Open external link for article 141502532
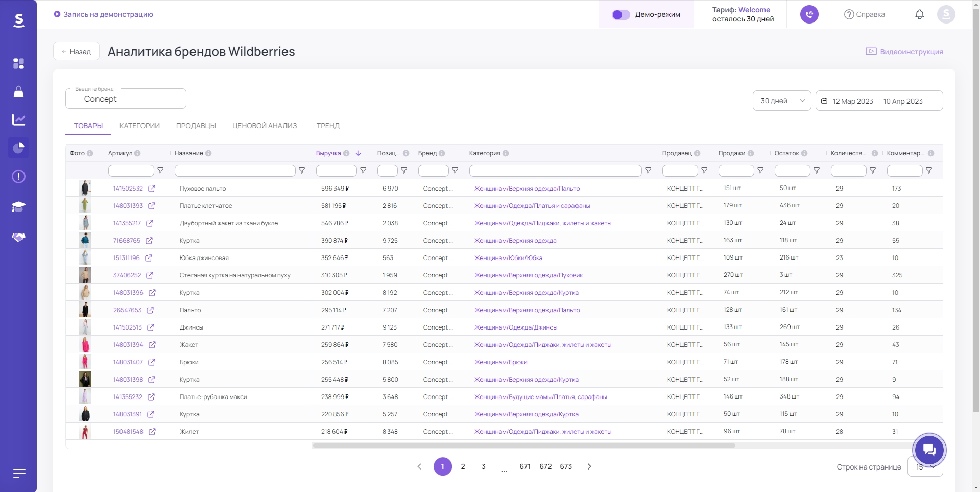The height and width of the screenshot is (492, 980). coord(152,189)
